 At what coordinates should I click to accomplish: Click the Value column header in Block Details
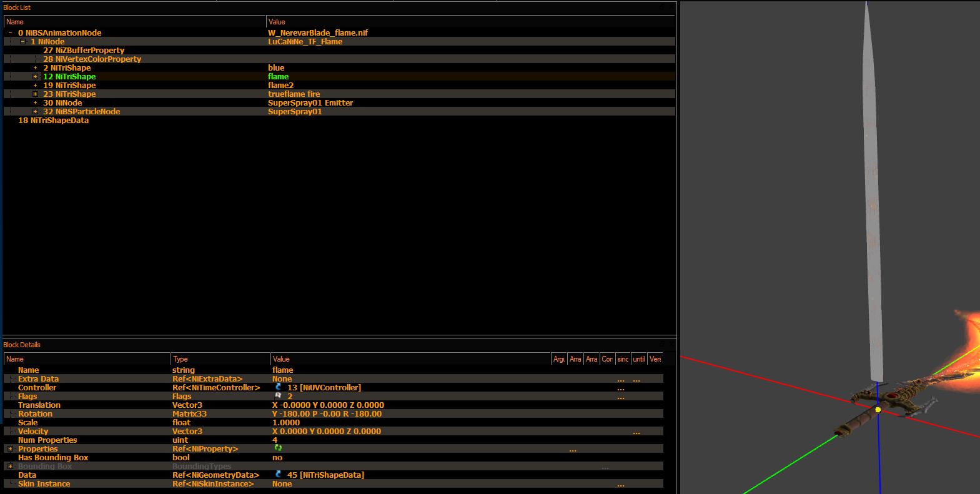click(x=410, y=359)
